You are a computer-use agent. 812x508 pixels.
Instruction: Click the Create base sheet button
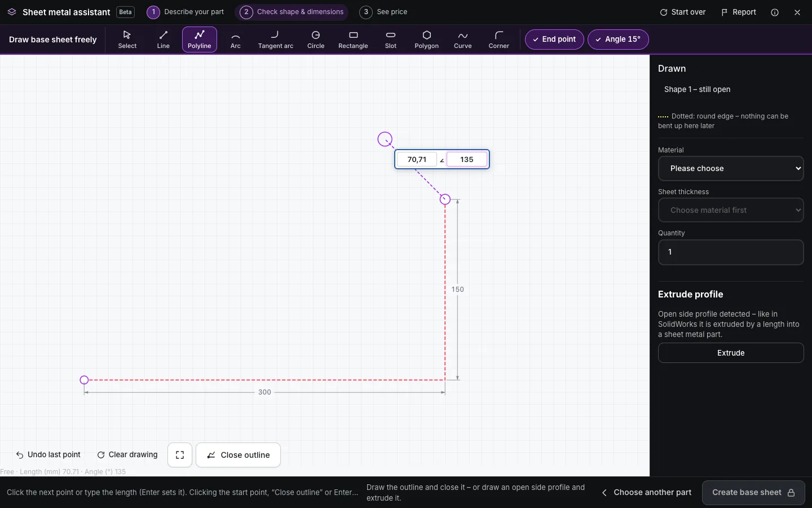click(x=753, y=493)
